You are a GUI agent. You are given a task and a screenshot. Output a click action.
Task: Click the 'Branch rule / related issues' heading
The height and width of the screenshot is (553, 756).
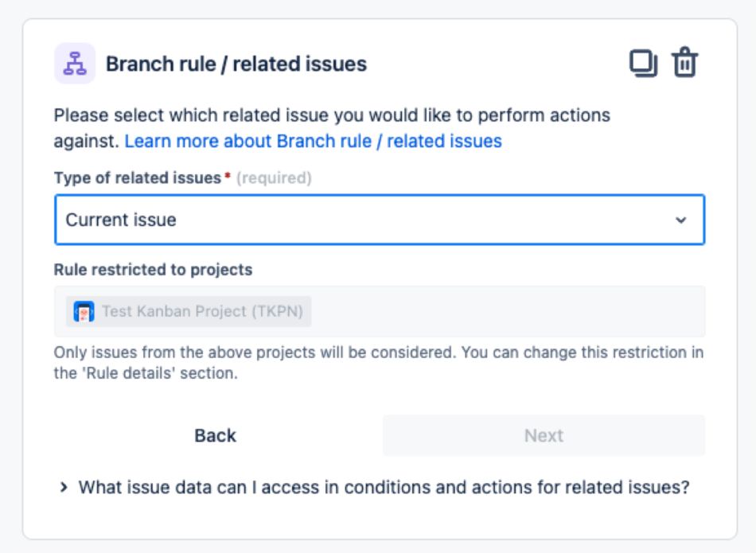[236, 64]
